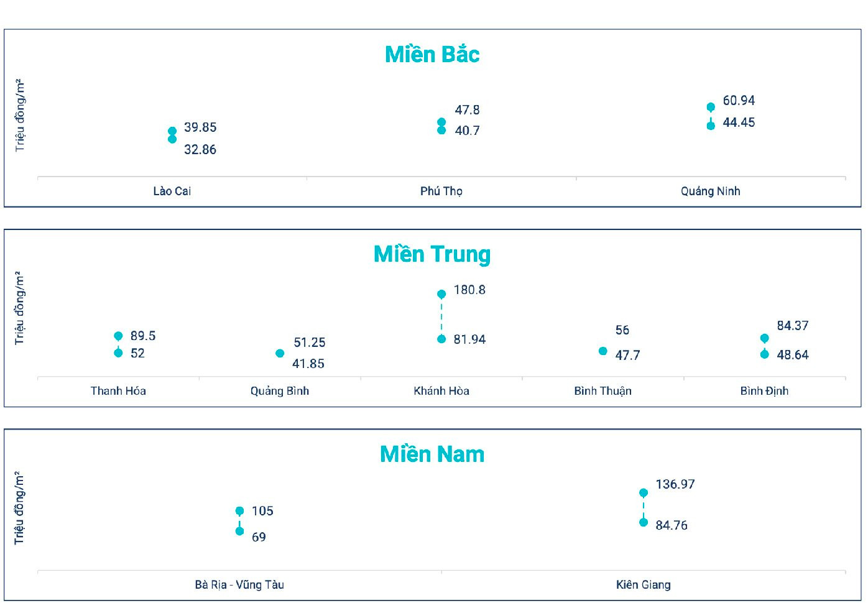This screenshot has height=603, width=868.
Task: Click the Miền Nam chart title
Action: click(432, 454)
